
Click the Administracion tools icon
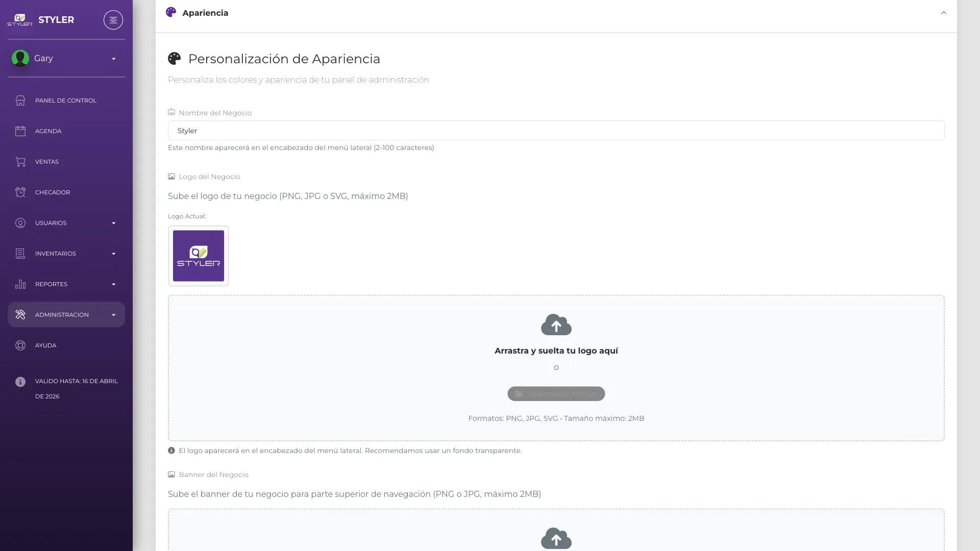pos(20,315)
